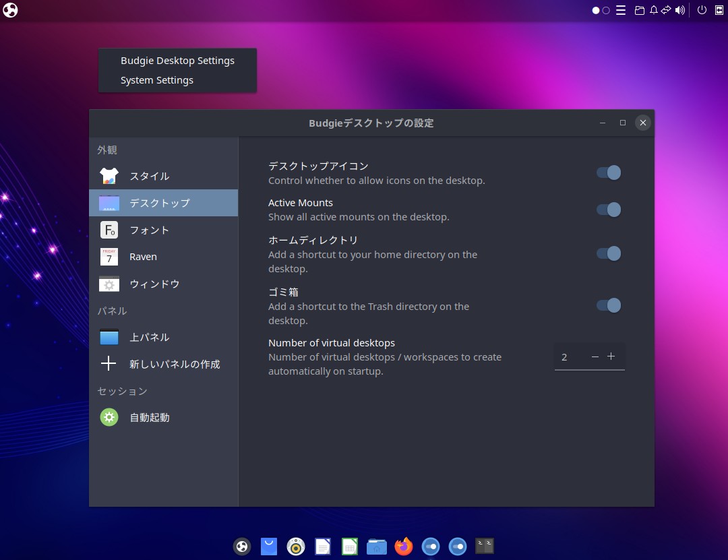Choose Budgie Desktop Settings in popup menu
Viewport: 728px width, 560px height.
point(177,61)
